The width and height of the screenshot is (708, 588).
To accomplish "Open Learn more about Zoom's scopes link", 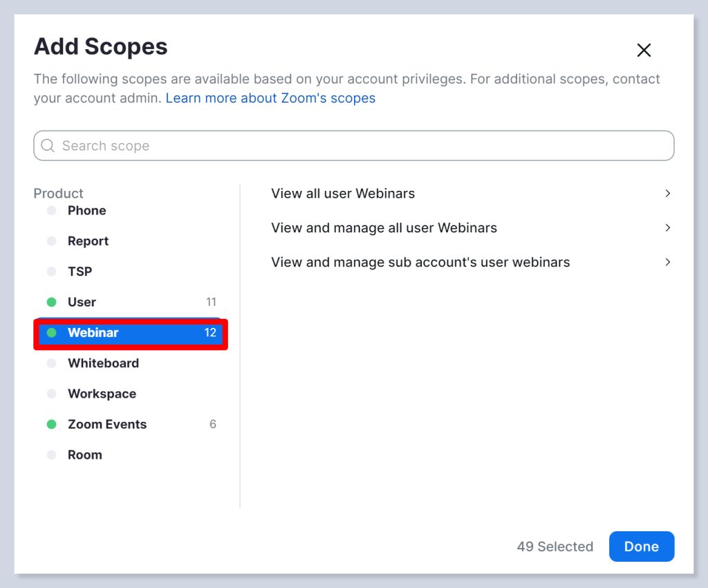I will pyautogui.click(x=270, y=98).
